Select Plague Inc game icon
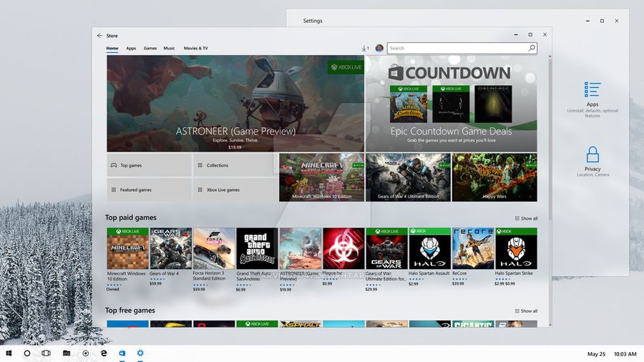Image resolution: width=644 pixels, height=362 pixels. pyautogui.click(x=343, y=248)
